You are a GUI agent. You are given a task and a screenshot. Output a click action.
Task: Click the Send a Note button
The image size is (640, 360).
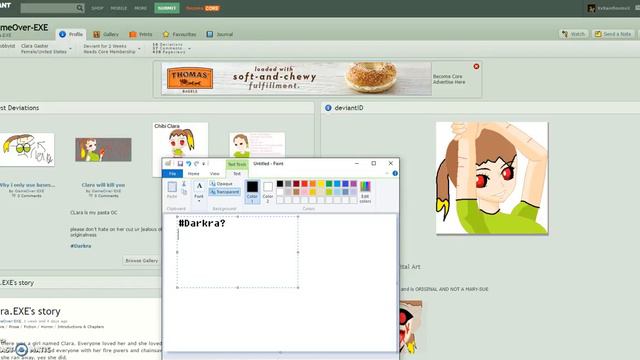(x=613, y=34)
